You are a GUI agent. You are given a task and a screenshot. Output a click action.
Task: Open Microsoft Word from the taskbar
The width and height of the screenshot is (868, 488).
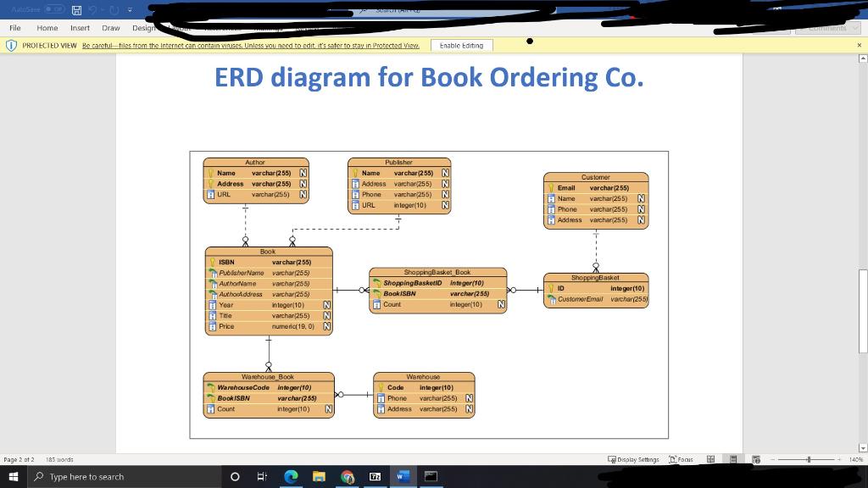coord(402,476)
